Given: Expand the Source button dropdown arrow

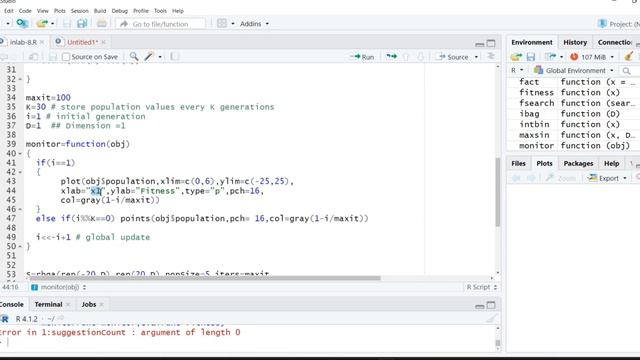Looking at the screenshot, I should click(x=476, y=57).
